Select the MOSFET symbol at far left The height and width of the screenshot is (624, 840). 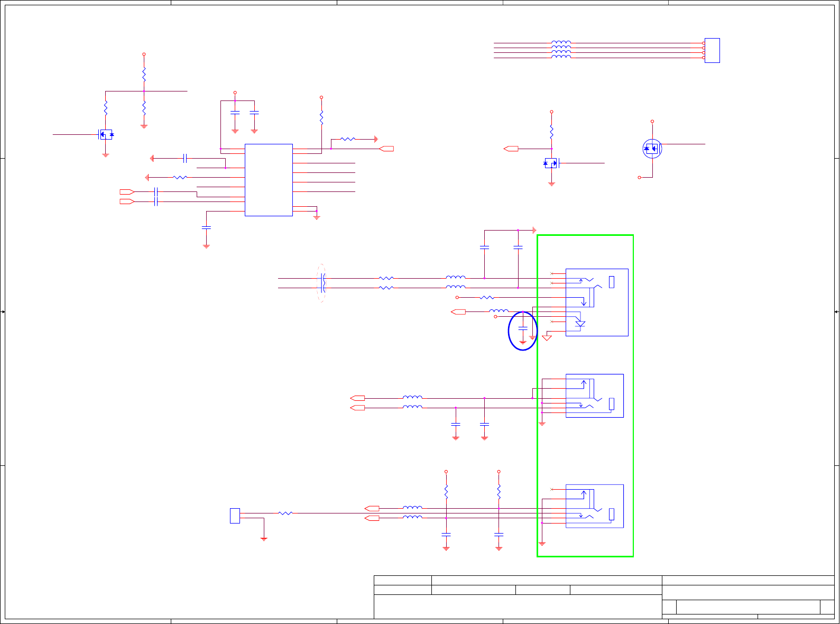[x=106, y=135]
